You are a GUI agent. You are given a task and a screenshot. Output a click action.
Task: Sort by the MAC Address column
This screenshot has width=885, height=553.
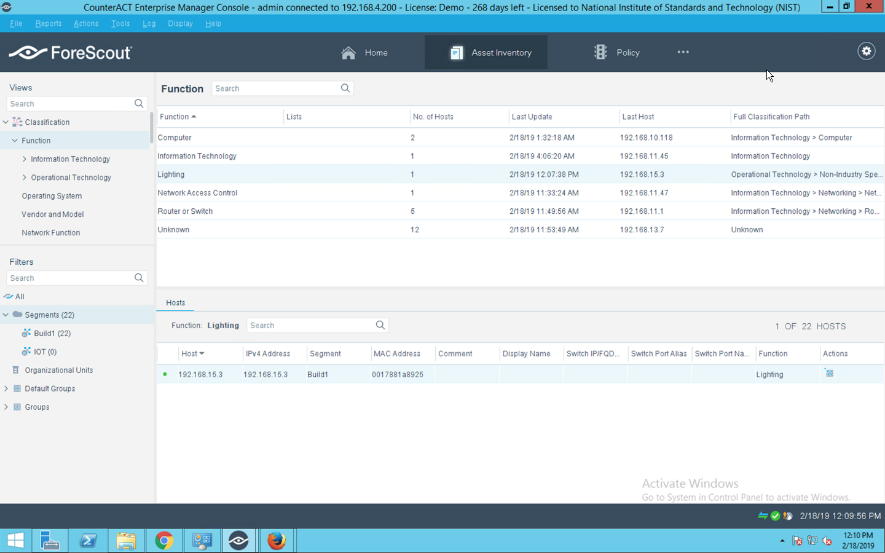click(x=403, y=354)
